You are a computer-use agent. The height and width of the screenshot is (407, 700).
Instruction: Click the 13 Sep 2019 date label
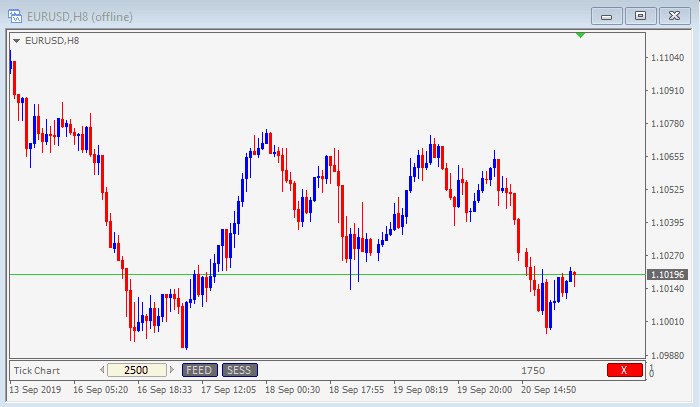[x=35, y=389]
